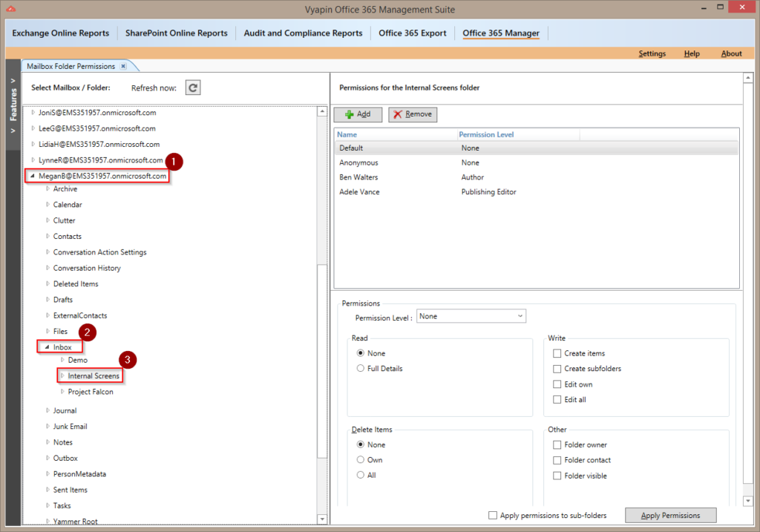Enable Create items checkbox
This screenshot has height=532, width=760.
pos(557,353)
